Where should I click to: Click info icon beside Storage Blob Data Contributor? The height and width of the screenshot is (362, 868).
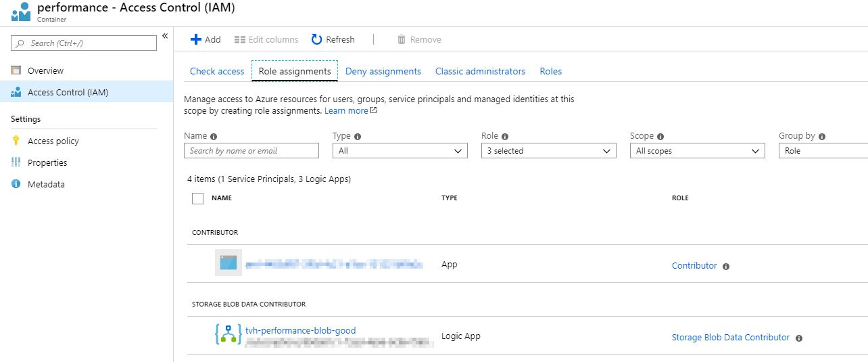coord(798,338)
